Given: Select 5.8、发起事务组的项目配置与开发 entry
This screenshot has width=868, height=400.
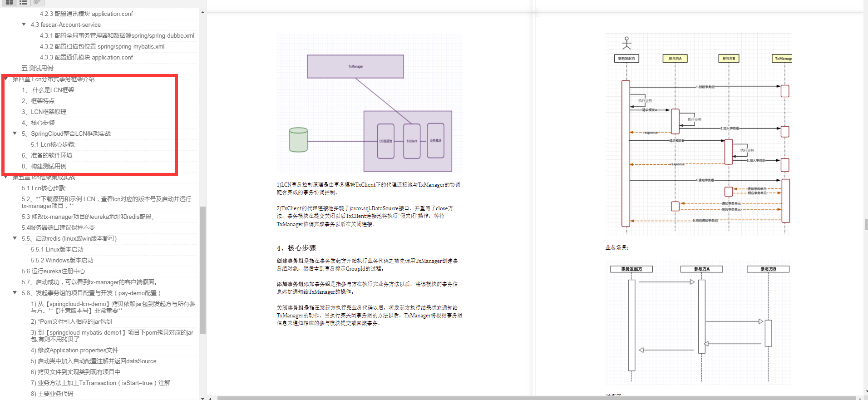Looking at the screenshot, I should (91, 293).
